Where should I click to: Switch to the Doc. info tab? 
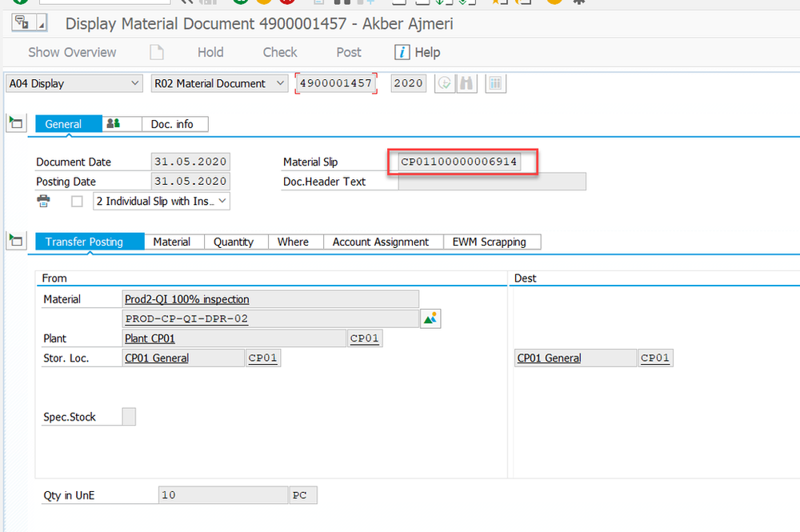tap(175, 123)
